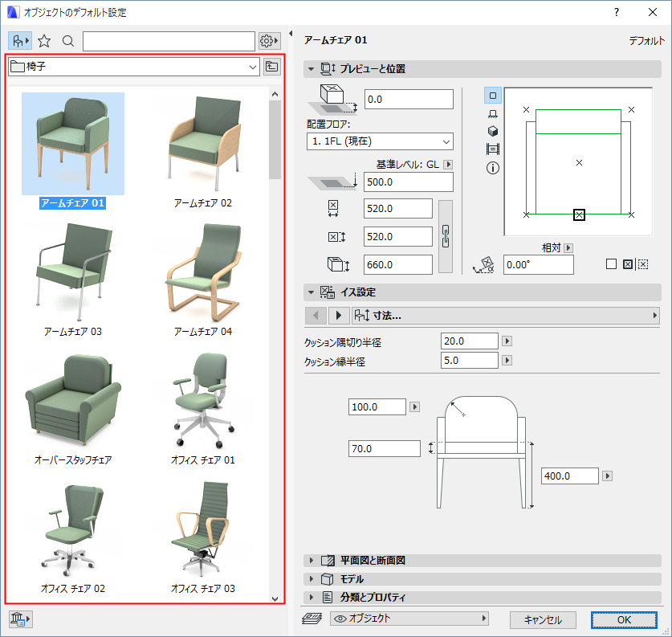The image size is (672, 637).
Task: Collapse the イス設定 panel
Action: 312,292
